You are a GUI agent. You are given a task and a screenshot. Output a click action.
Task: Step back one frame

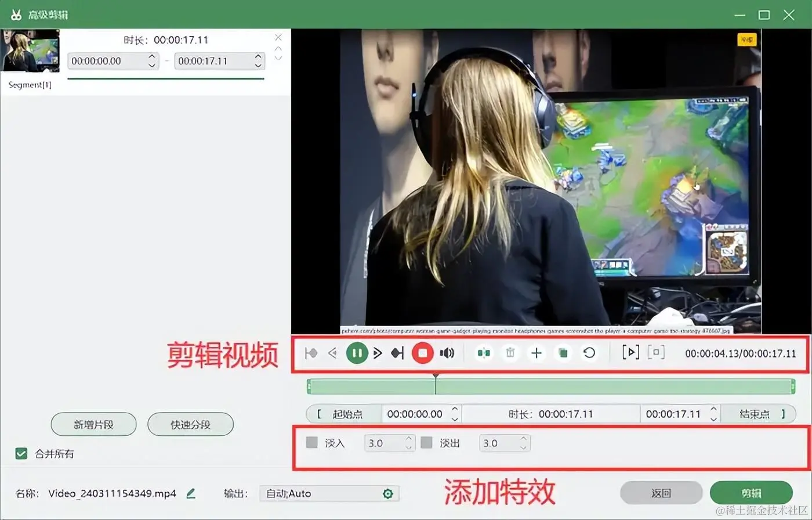click(x=332, y=353)
